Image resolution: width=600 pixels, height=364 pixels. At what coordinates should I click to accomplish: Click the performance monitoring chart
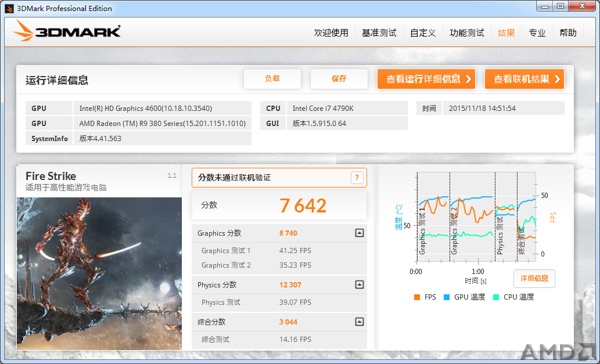tap(476, 217)
